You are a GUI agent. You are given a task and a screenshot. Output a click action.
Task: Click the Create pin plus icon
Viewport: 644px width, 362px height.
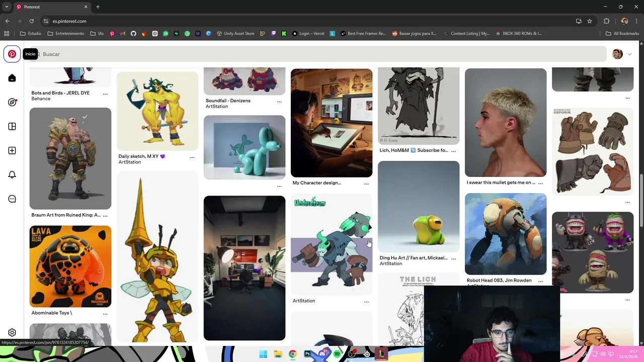point(12,150)
